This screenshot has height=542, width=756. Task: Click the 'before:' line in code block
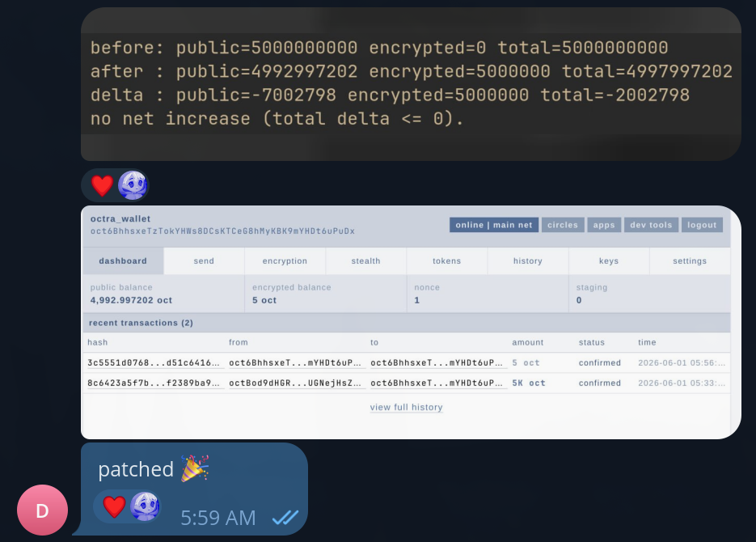pyautogui.click(x=379, y=47)
